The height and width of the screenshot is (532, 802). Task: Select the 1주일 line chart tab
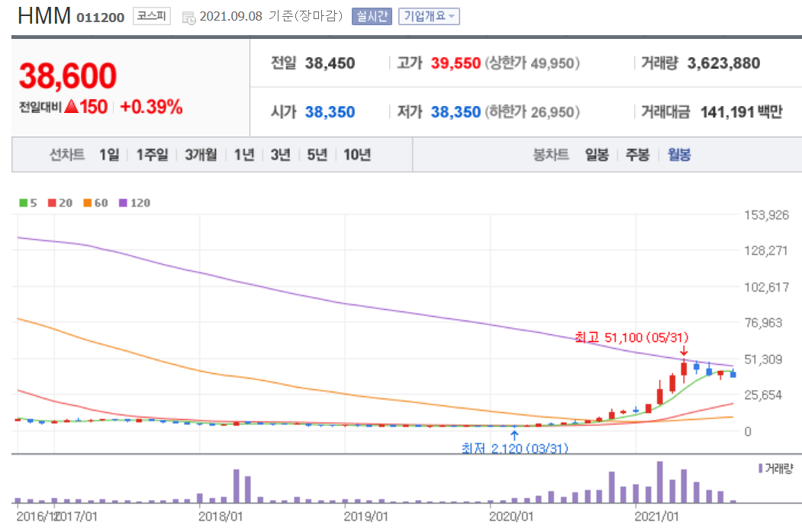tap(152, 154)
